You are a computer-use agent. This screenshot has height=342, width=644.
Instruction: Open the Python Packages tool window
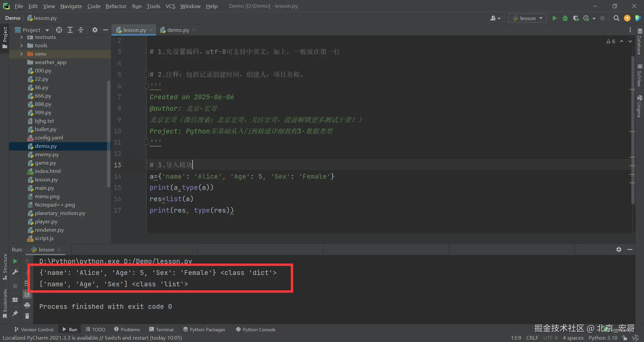click(x=204, y=330)
